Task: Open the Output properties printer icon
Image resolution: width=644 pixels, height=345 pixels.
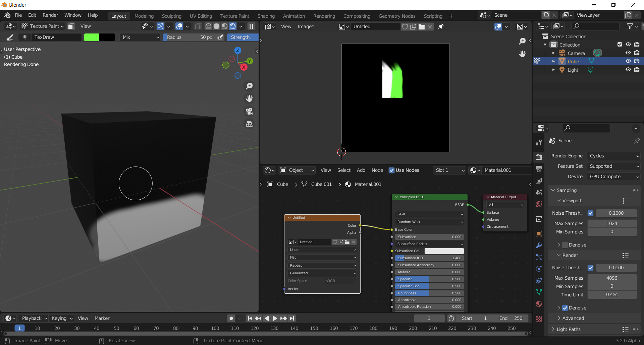Action: point(539,169)
